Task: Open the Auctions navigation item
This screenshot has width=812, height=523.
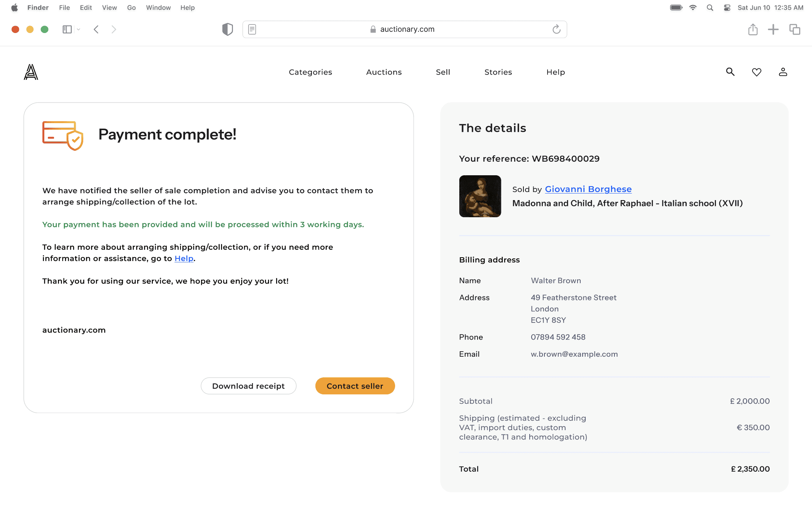Action: tap(384, 72)
